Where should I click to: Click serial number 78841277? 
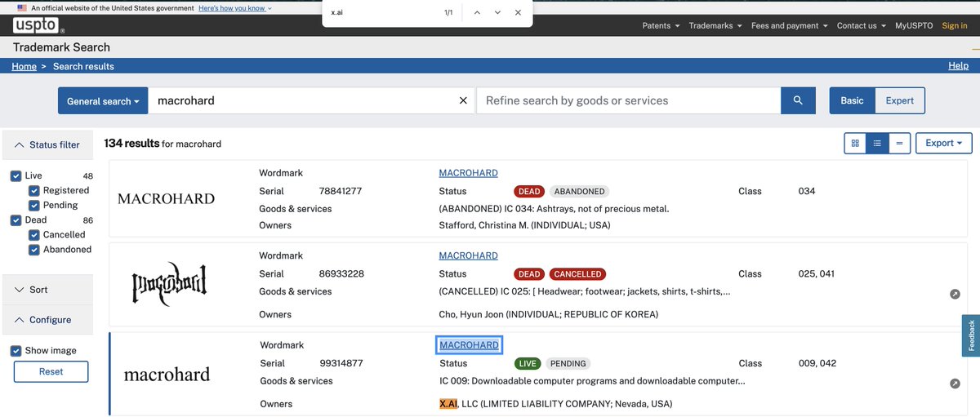click(340, 191)
